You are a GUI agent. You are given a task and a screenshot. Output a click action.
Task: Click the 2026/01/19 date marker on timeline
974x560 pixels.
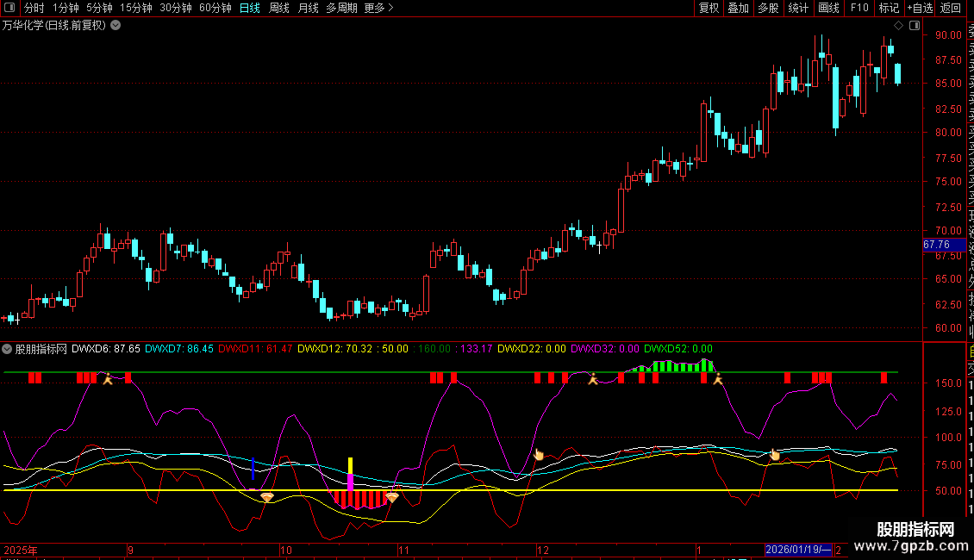click(797, 550)
